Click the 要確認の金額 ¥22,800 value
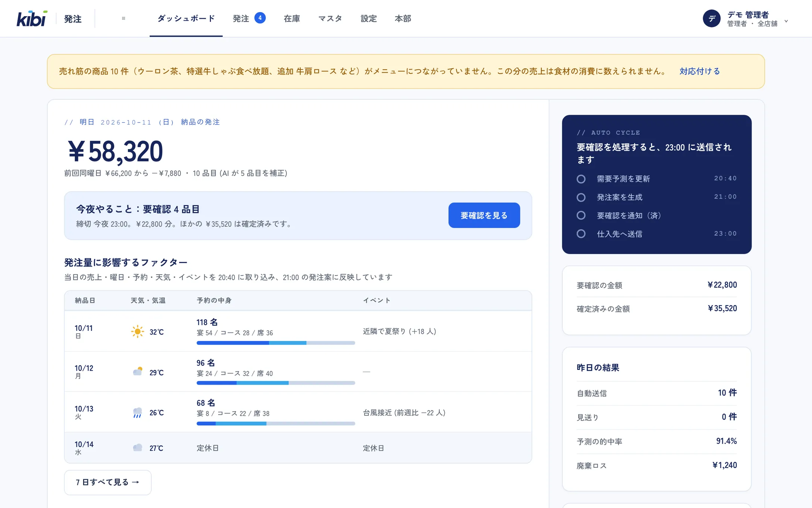The height and width of the screenshot is (508, 812). pyautogui.click(x=722, y=285)
